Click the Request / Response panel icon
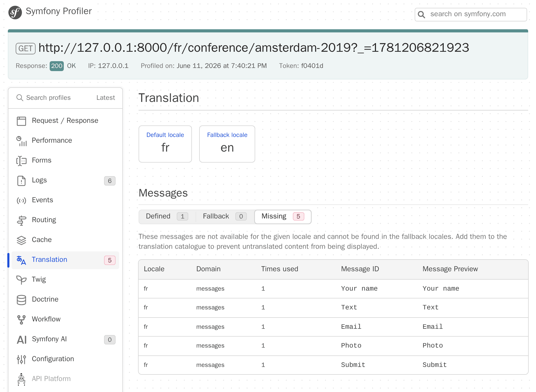536x392 pixels. (21, 121)
